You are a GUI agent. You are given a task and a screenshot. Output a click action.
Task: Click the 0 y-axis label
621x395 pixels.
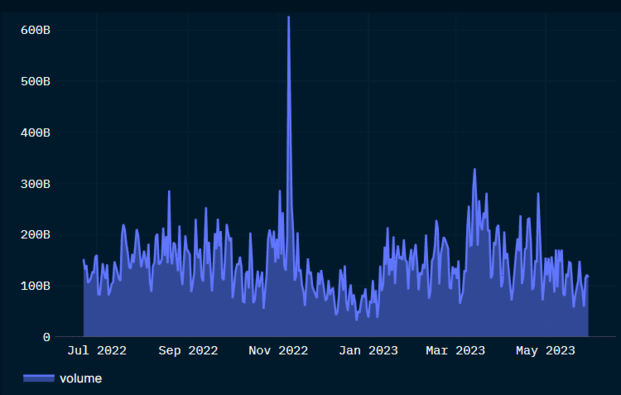[46, 337]
